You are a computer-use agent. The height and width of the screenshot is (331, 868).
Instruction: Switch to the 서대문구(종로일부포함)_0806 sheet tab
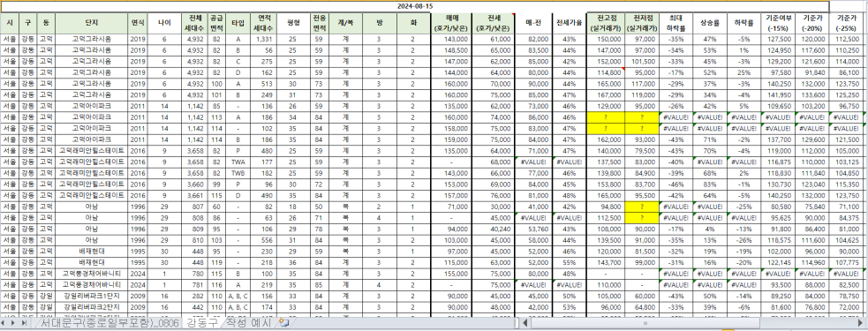click(109, 323)
